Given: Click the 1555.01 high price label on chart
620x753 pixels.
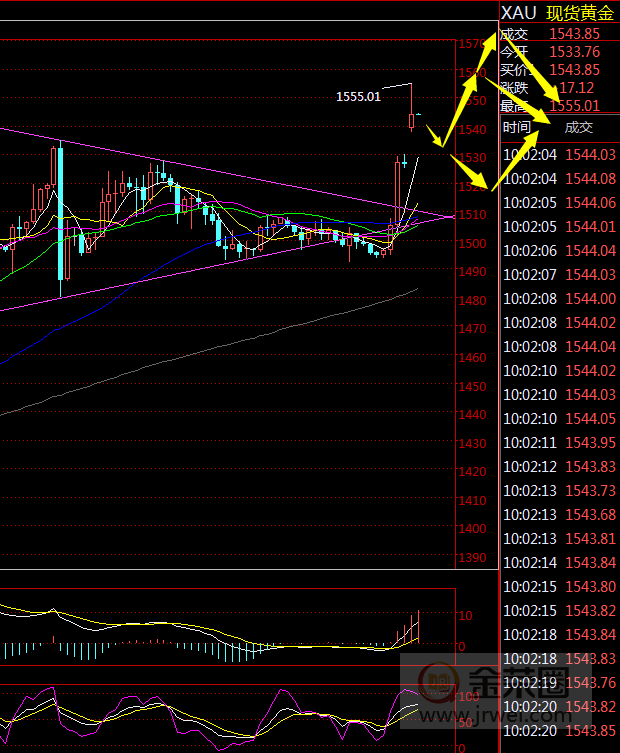Looking at the screenshot, I should tap(358, 97).
